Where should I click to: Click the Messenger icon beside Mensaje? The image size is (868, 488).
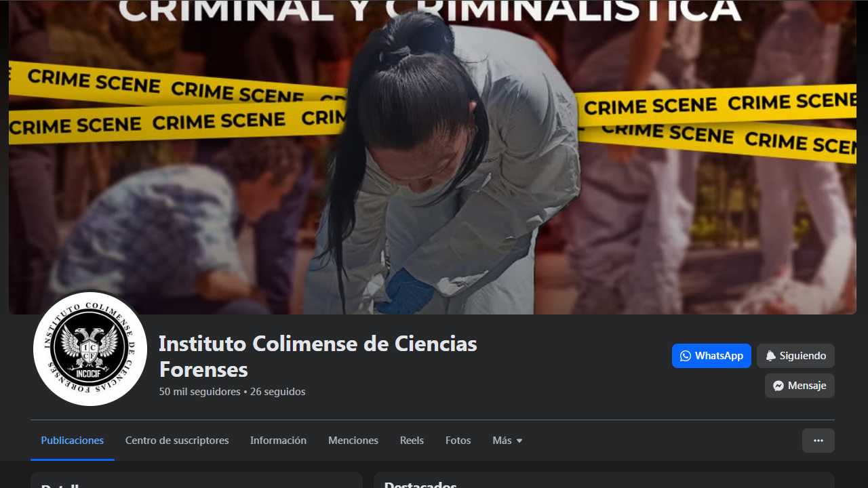[778, 386]
